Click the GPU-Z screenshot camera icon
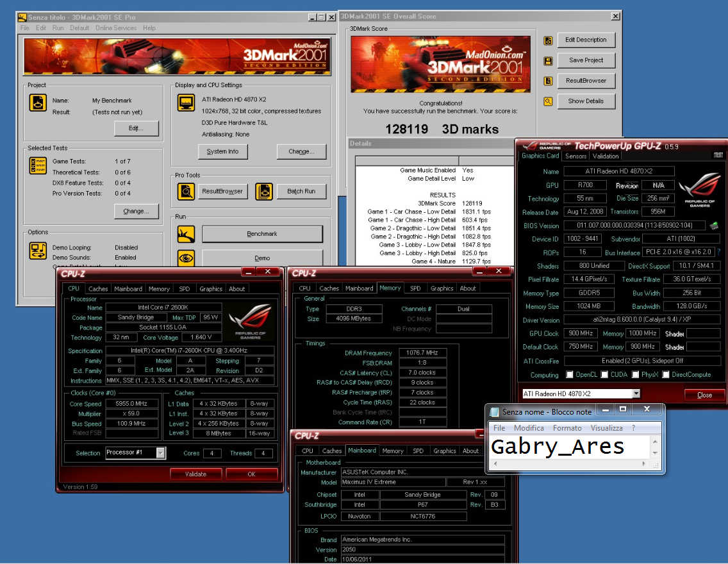 point(718,155)
